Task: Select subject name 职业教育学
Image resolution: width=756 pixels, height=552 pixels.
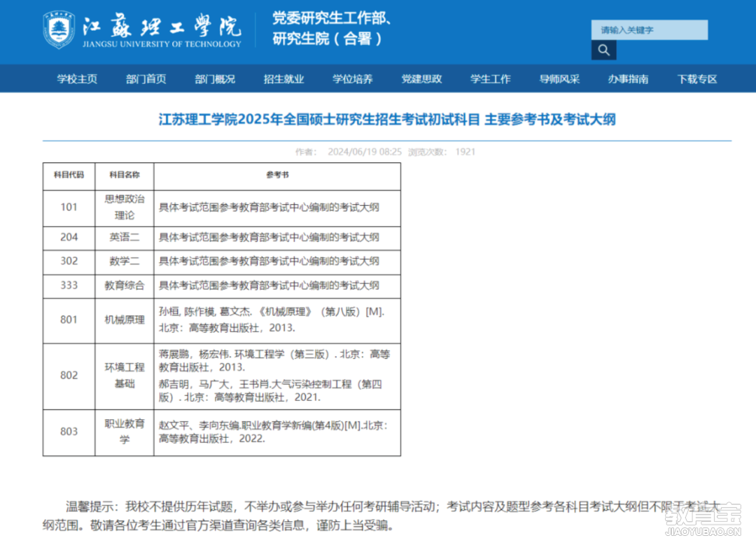Action: pos(125,432)
